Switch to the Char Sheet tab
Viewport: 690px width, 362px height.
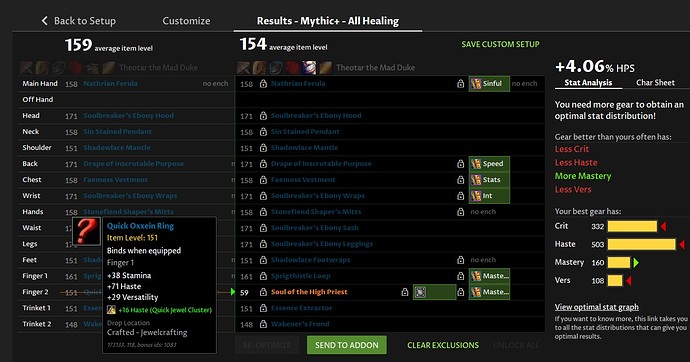pyautogui.click(x=655, y=82)
